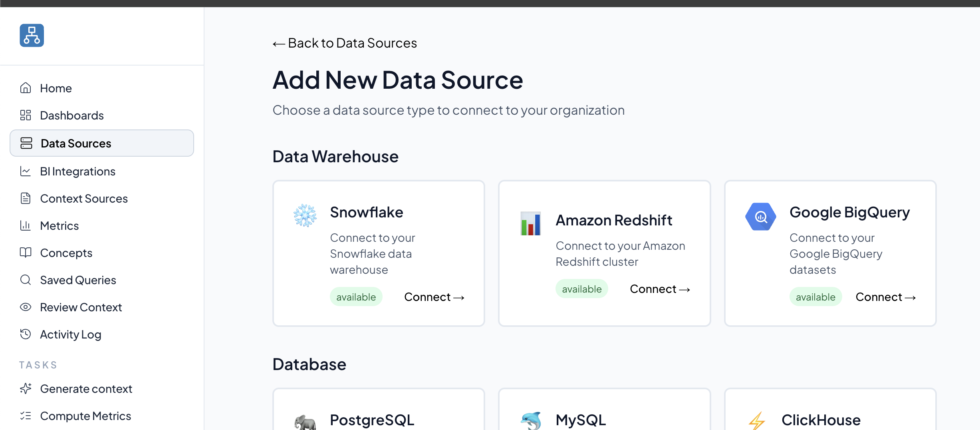Select the Home icon in the sidebar
980x430 pixels.
tap(26, 88)
